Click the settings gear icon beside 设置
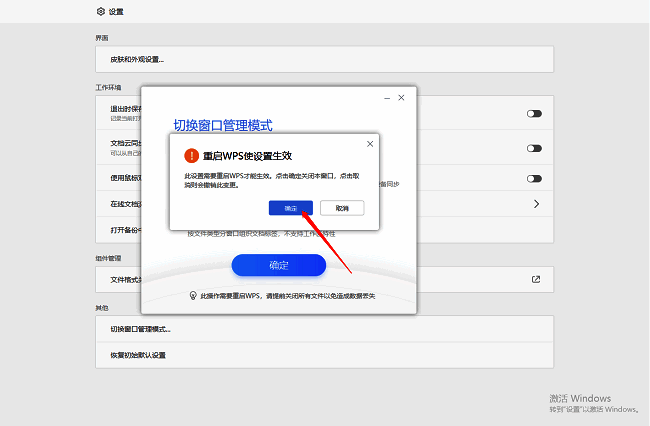Screen dimensions: 650x426 101,12
